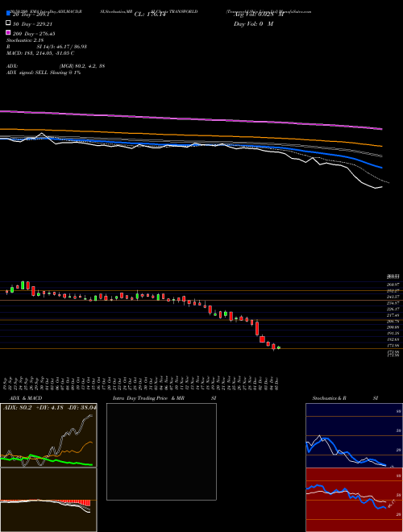Open the blue Stochastics chart panel
This screenshot has width=403, height=532.
coord(354,435)
